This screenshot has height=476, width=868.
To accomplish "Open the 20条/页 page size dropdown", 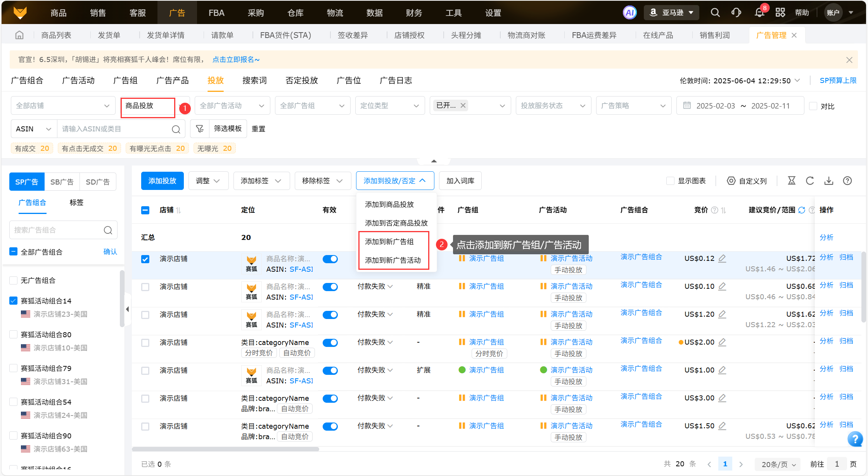I will [x=778, y=464].
